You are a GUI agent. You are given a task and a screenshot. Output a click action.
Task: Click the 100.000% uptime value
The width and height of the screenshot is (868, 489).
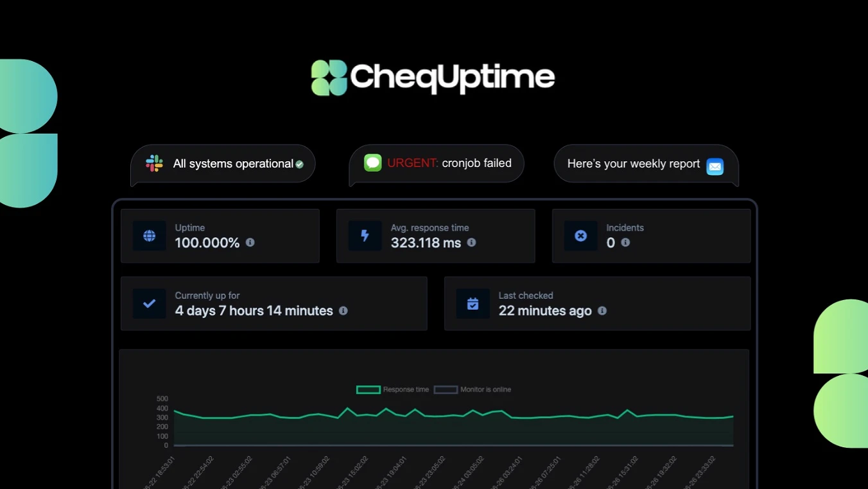(x=207, y=243)
